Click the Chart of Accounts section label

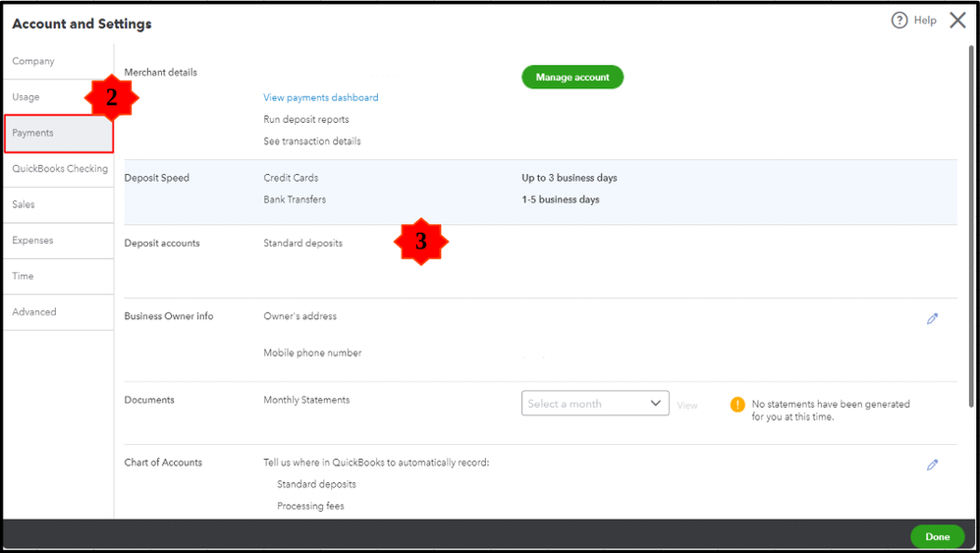pyautogui.click(x=163, y=463)
